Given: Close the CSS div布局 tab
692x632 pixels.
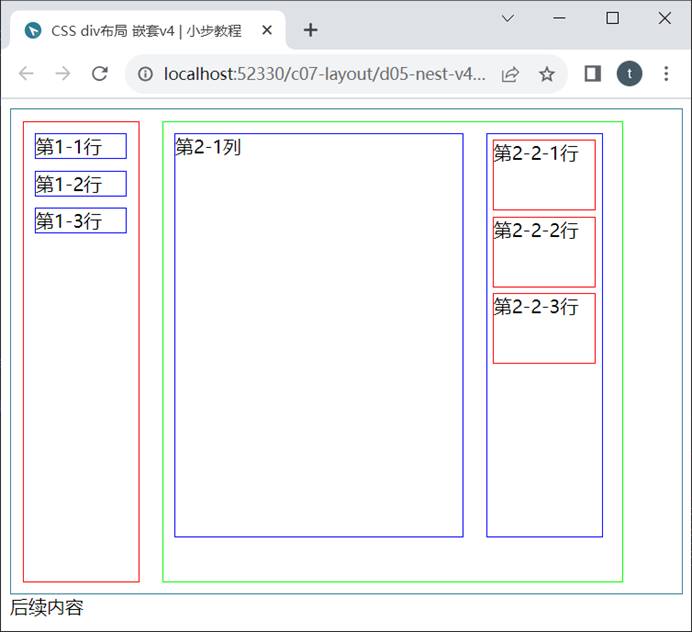Looking at the screenshot, I should pyautogui.click(x=267, y=30).
